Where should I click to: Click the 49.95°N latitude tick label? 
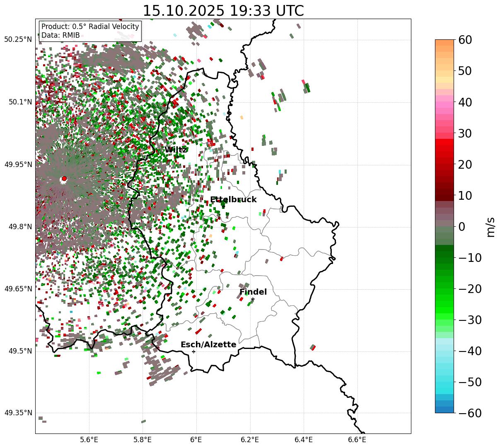[x=18, y=165]
